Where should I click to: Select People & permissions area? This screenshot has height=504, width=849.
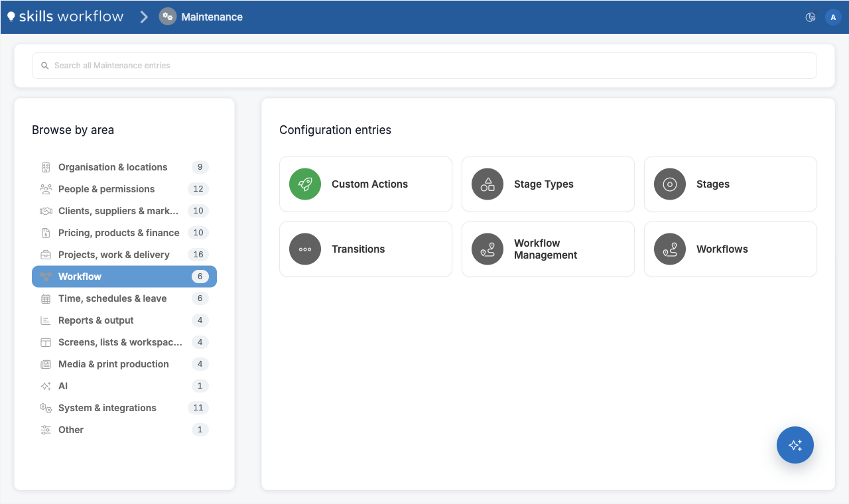(124, 189)
